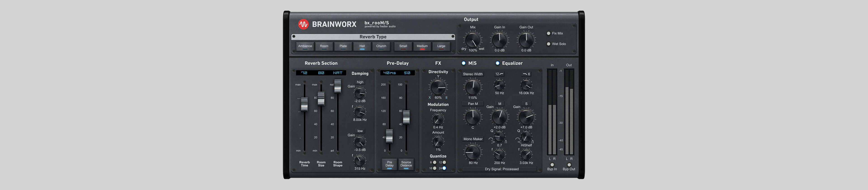
Task: Click the Mix dry/wet knob
Action: click(x=472, y=40)
